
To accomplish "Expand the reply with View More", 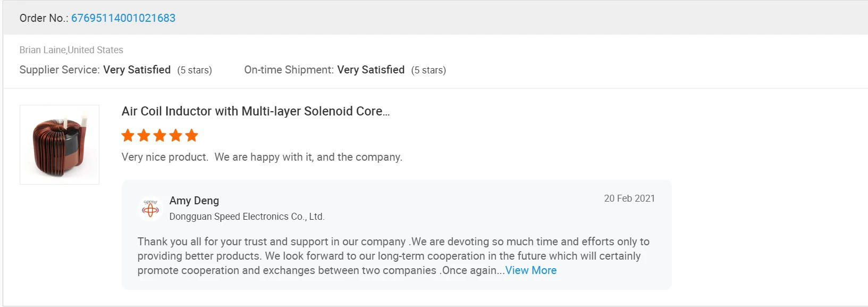I will click(x=530, y=270).
